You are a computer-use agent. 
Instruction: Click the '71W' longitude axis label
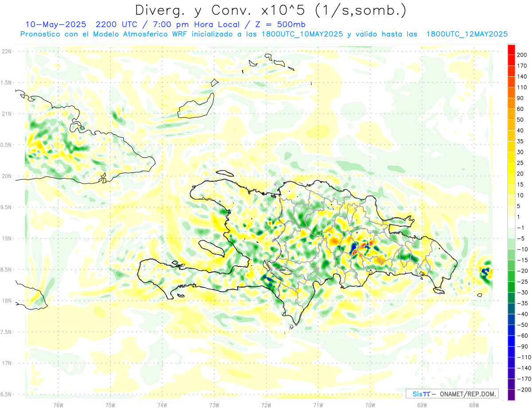318,405
